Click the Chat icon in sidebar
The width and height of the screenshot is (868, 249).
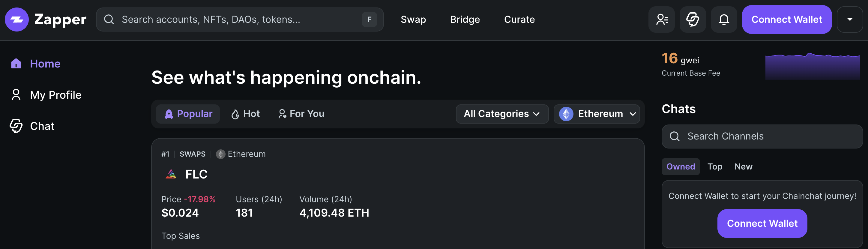pos(16,126)
